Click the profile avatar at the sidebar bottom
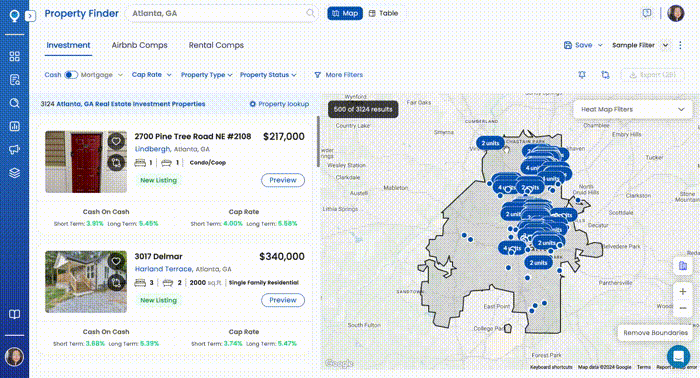 click(x=14, y=357)
